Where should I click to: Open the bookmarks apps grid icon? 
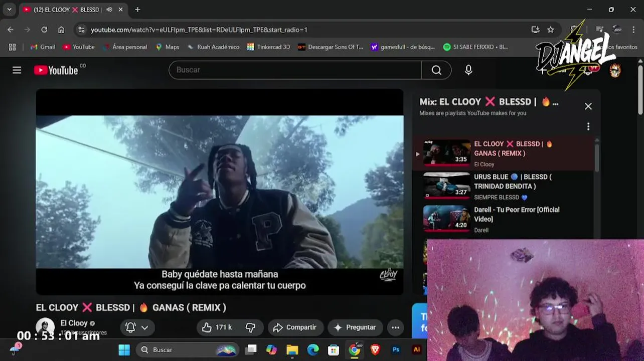(x=13, y=47)
